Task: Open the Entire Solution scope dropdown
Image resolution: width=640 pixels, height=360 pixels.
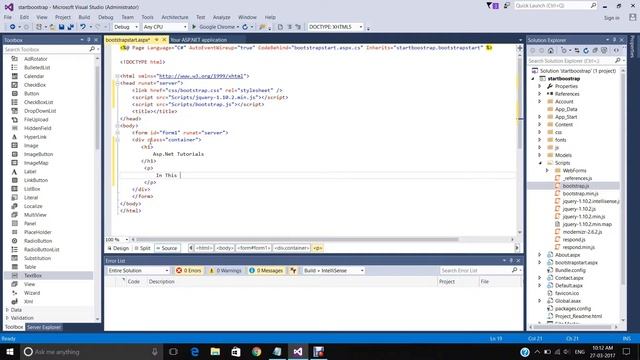Action: point(138,271)
